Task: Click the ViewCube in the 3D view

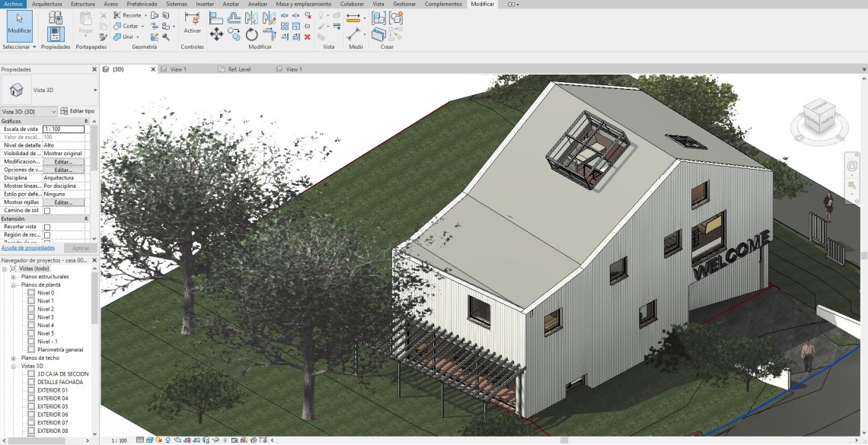Action: pyautogui.click(x=817, y=119)
